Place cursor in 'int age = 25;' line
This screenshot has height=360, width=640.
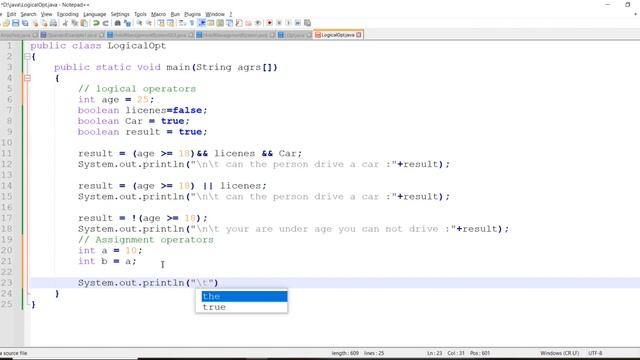tap(116, 100)
